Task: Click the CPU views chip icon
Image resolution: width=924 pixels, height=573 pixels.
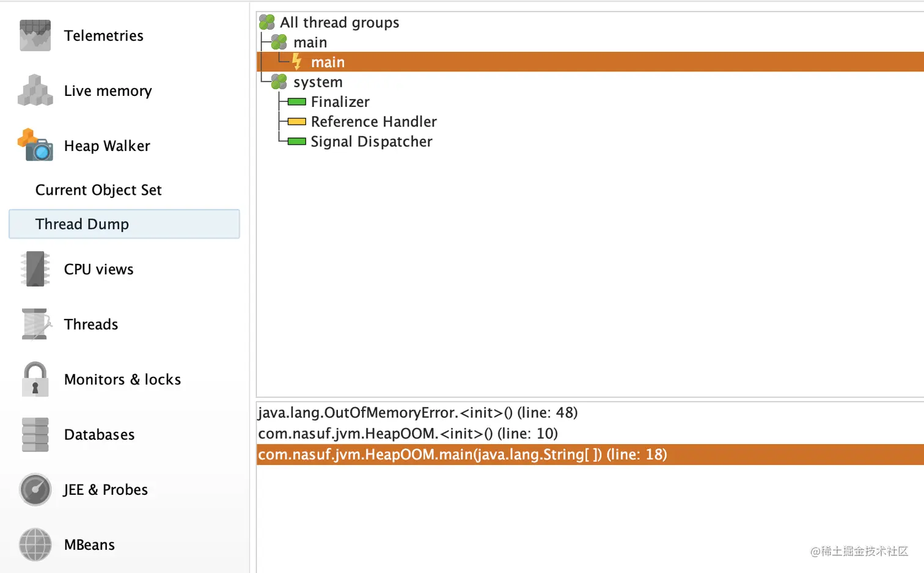Action: pyautogui.click(x=35, y=269)
